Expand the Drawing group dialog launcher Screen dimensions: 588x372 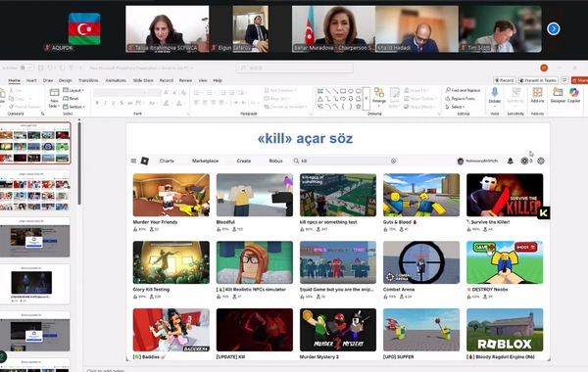(x=438, y=114)
